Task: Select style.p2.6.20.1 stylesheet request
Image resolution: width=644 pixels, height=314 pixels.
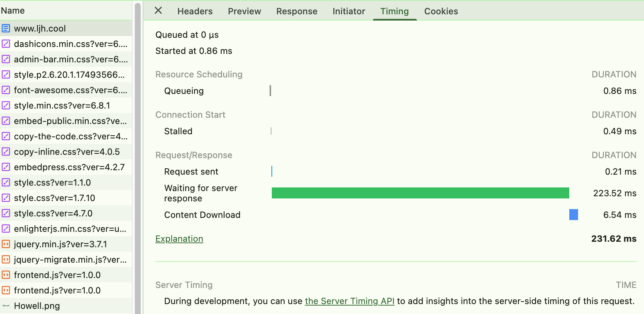Action: tap(66, 74)
